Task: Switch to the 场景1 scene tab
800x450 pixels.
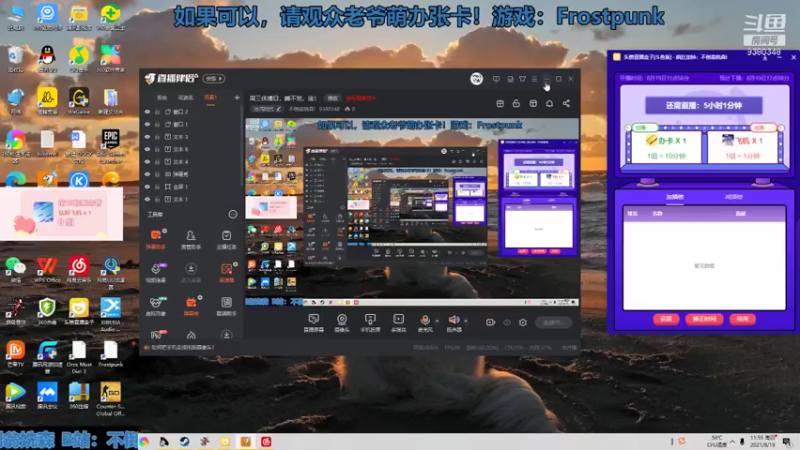Action: [211, 97]
